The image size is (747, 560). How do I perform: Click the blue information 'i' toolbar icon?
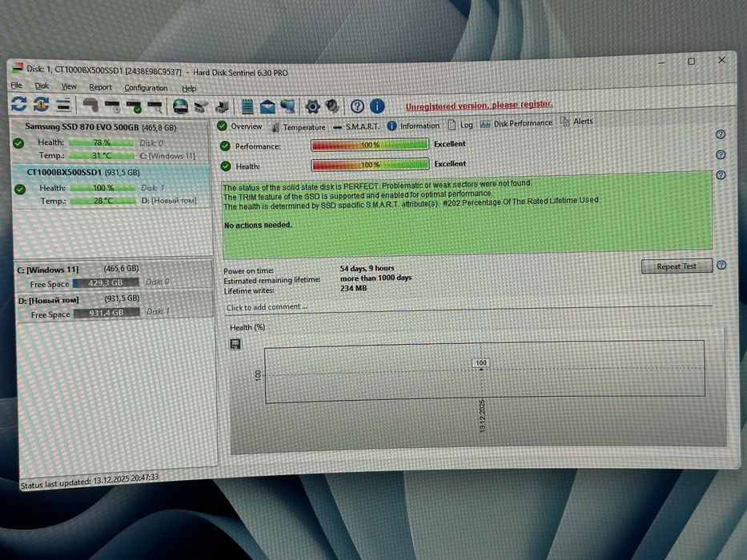pos(377,106)
